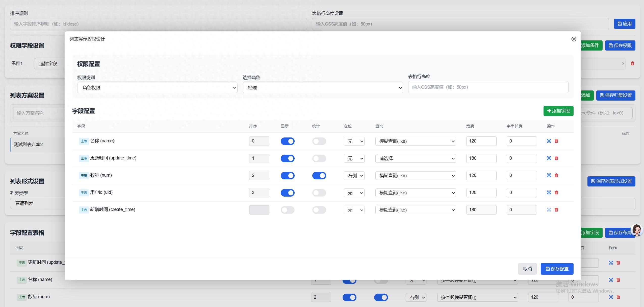This screenshot has width=644, height=307.
Task: Click the green 添加字段 button in the dialog
Action: point(558,111)
